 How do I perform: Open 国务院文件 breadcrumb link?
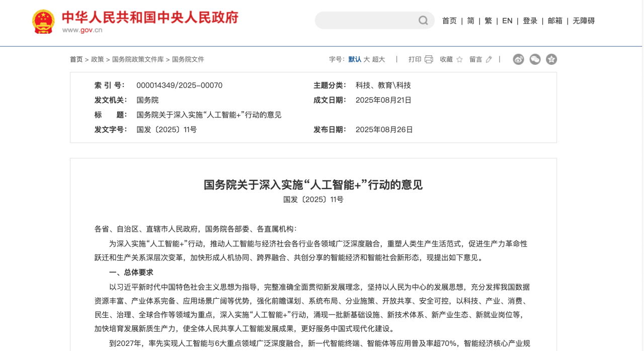tap(188, 59)
